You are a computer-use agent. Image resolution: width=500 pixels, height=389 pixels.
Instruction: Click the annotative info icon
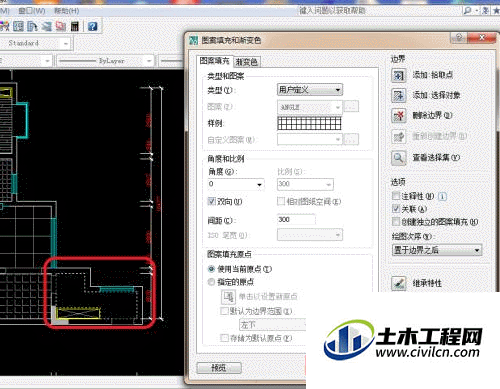442,196
